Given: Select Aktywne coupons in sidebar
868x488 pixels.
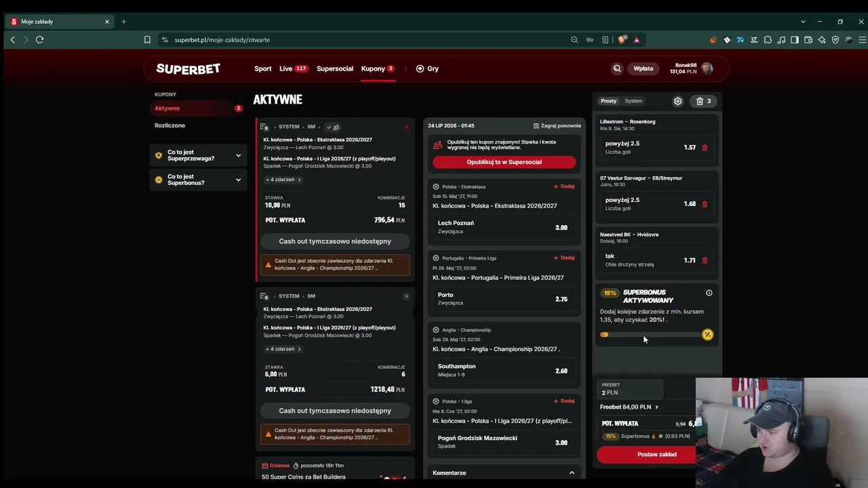Looking at the screenshot, I should tap(197, 108).
